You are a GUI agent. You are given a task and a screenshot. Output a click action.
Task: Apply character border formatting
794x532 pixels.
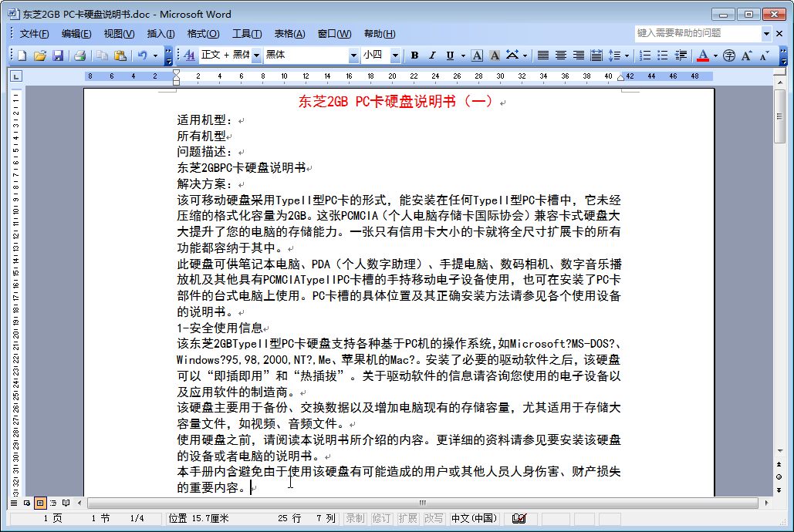tap(477, 56)
